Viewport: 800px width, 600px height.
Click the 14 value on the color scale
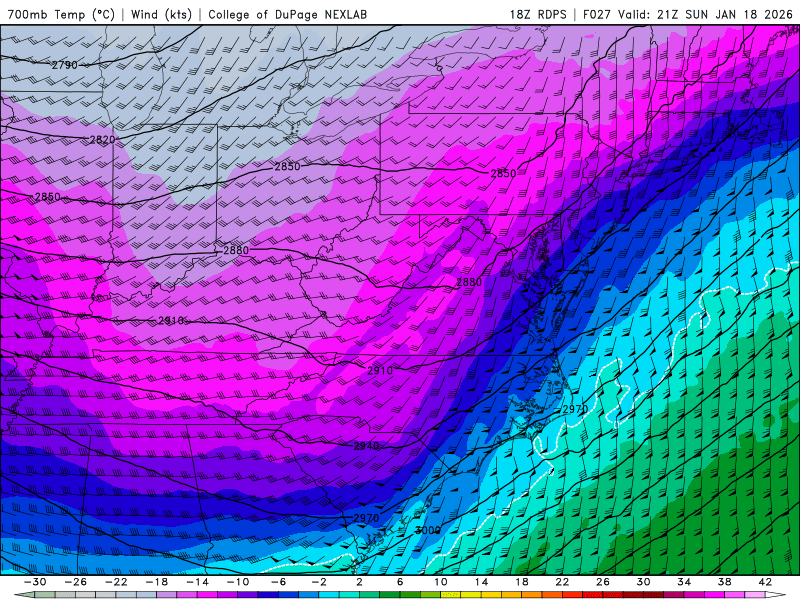pos(481,582)
